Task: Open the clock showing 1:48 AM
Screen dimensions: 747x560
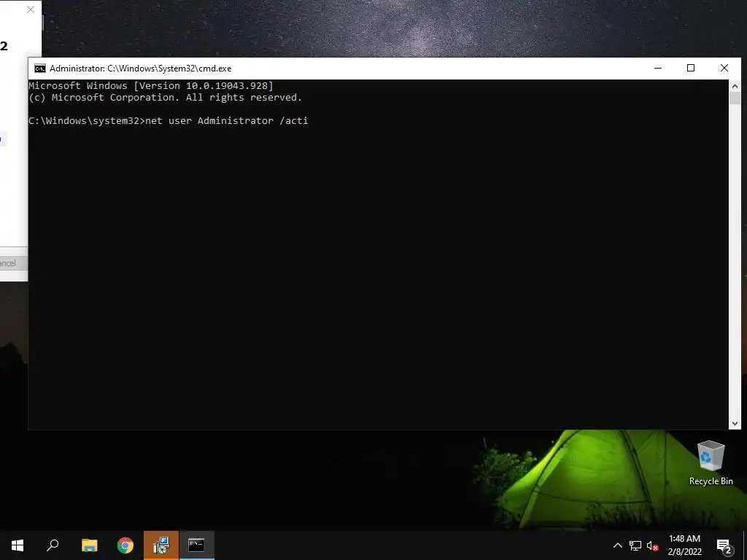Action: pyautogui.click(x=684, y=545)
